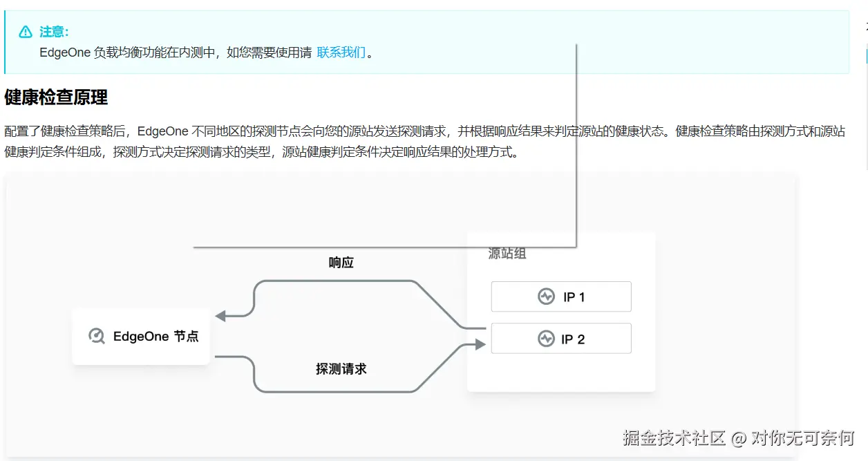868x461 pixels.
Task: Click the warning icon beside 注意
Action: [x=26, y=32]
